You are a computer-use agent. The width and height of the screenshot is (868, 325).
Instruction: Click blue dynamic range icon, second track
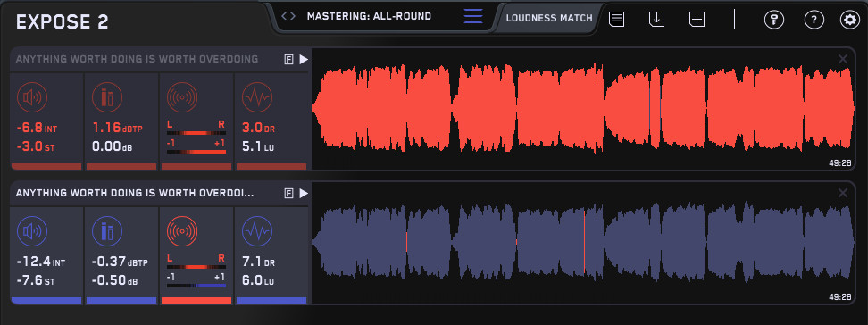tap(257, 232)
